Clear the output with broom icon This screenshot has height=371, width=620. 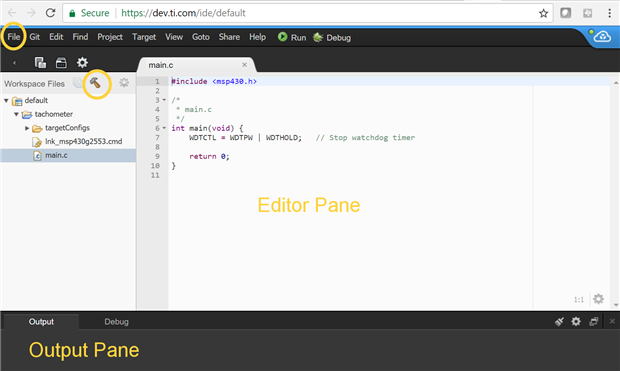(x=559, y=322)
